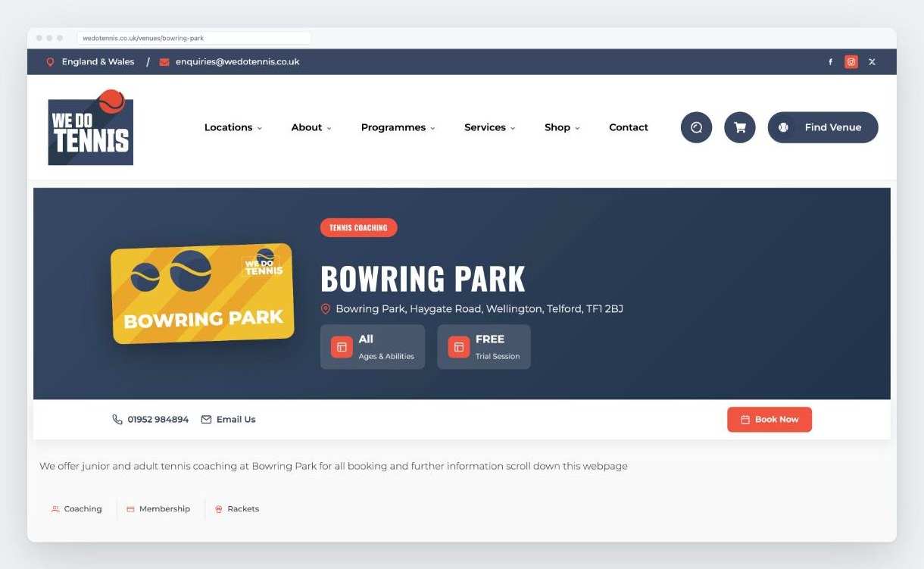Click the tennis ball icon in Find Venue
This screenshot has height=569, width=924.
783,127
